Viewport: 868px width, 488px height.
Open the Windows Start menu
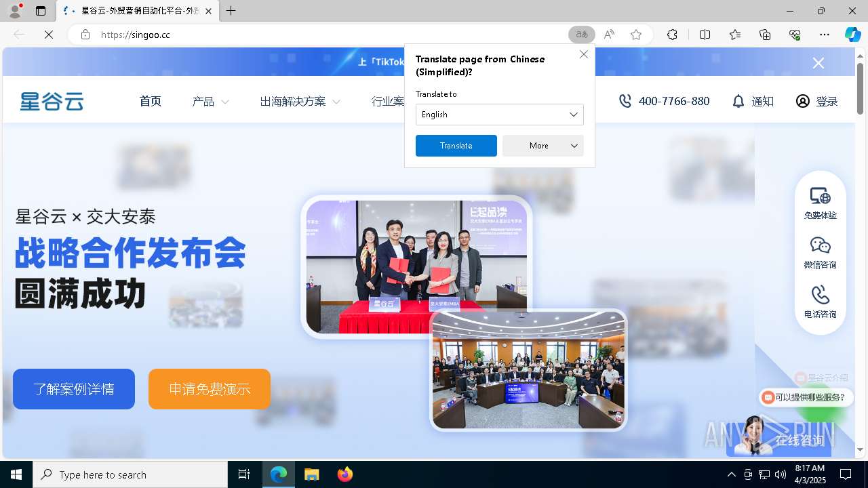[16, 474]
